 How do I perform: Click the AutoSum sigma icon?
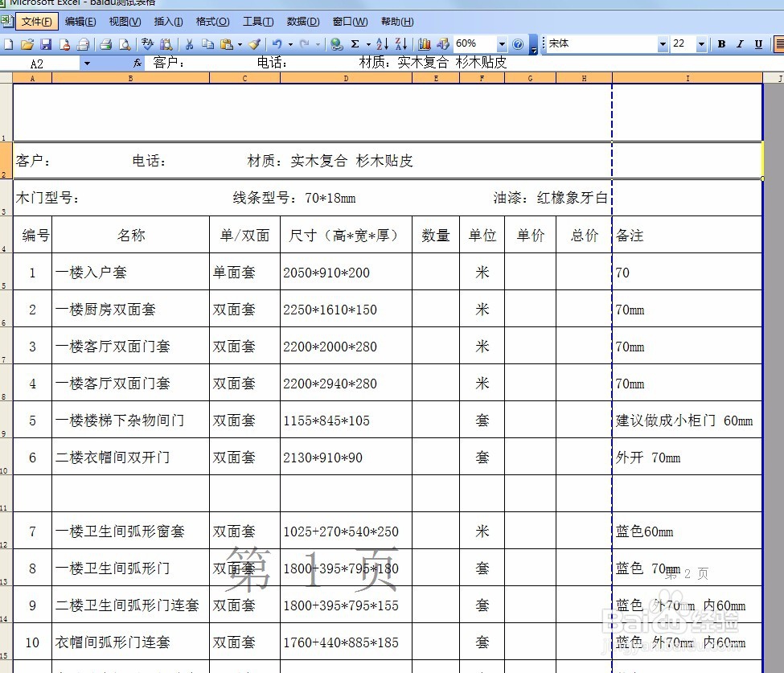(355, 44)
